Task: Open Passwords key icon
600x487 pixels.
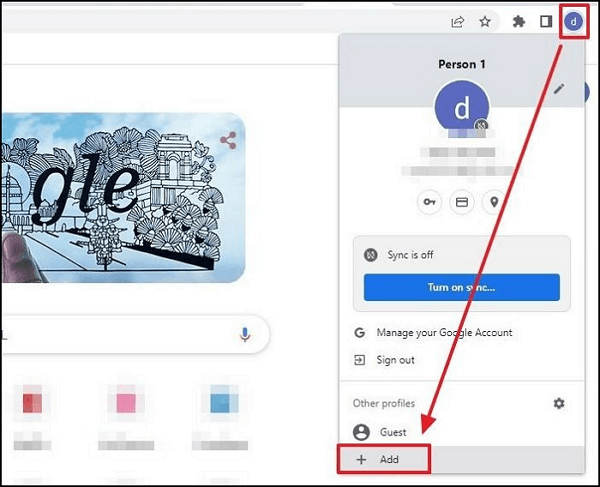Action: (429, 202)
